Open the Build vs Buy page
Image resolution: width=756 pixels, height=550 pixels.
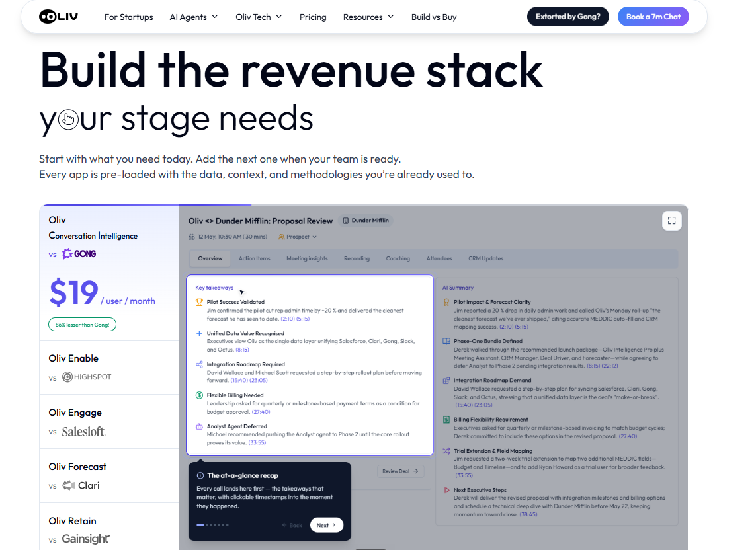tap(434, 17)
